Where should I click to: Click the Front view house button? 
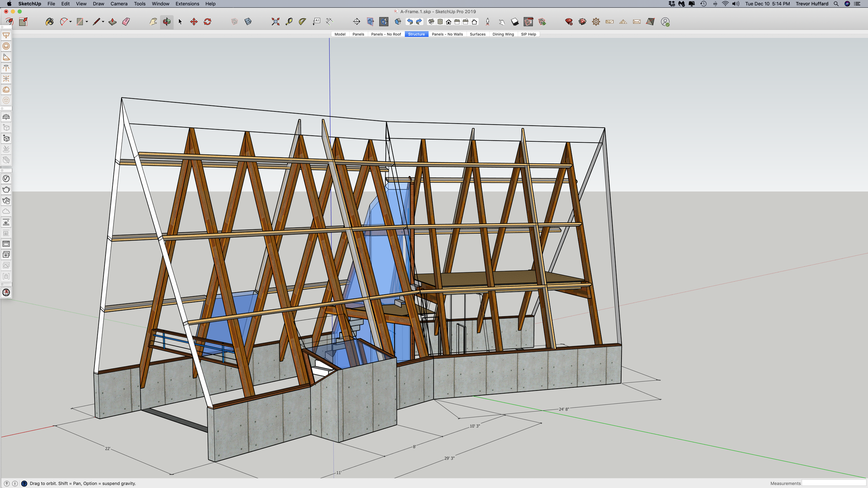(449, 22)
